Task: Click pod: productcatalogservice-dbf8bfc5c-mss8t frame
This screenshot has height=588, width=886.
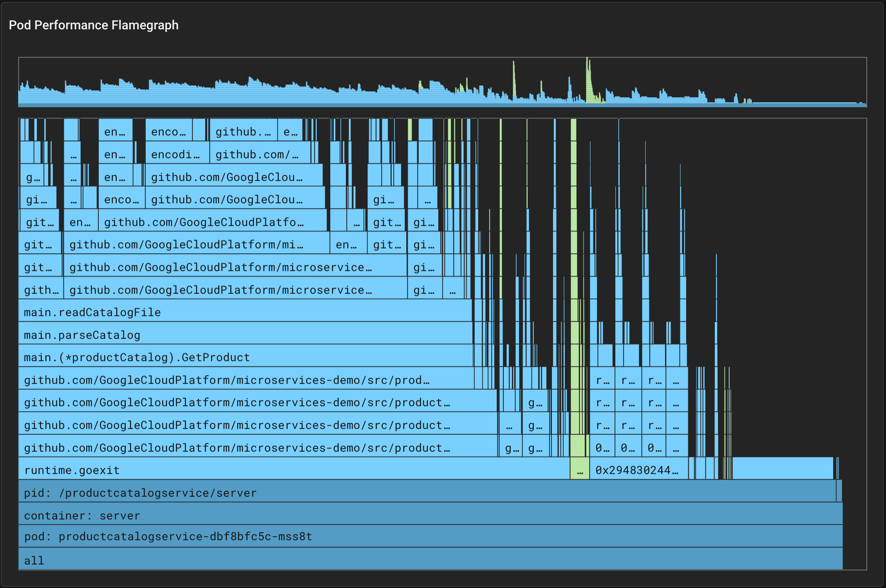Action: [x=430, y=536]
